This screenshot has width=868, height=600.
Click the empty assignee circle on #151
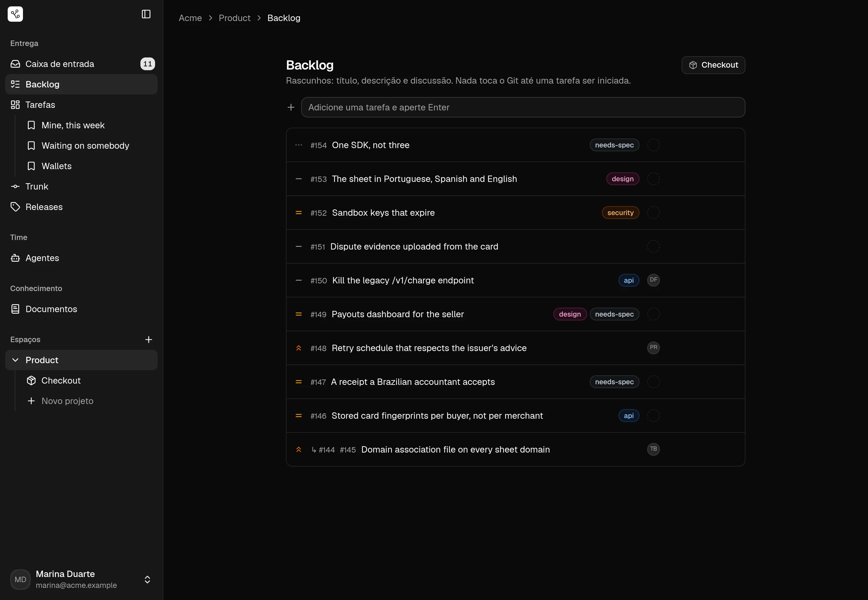click(653, 247)
